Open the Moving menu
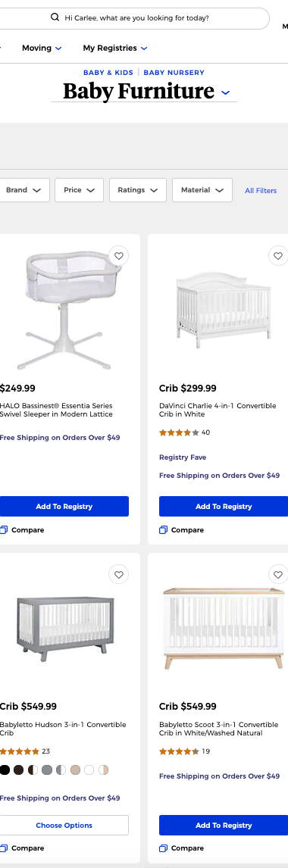The image size is (288, 868). (x=42, y=48)
